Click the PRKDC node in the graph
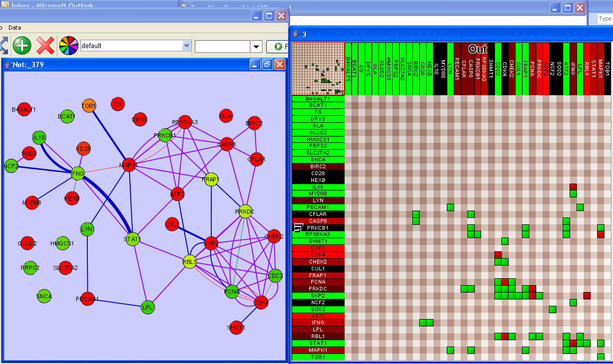The image size is (613, 364). coord(245,212)
